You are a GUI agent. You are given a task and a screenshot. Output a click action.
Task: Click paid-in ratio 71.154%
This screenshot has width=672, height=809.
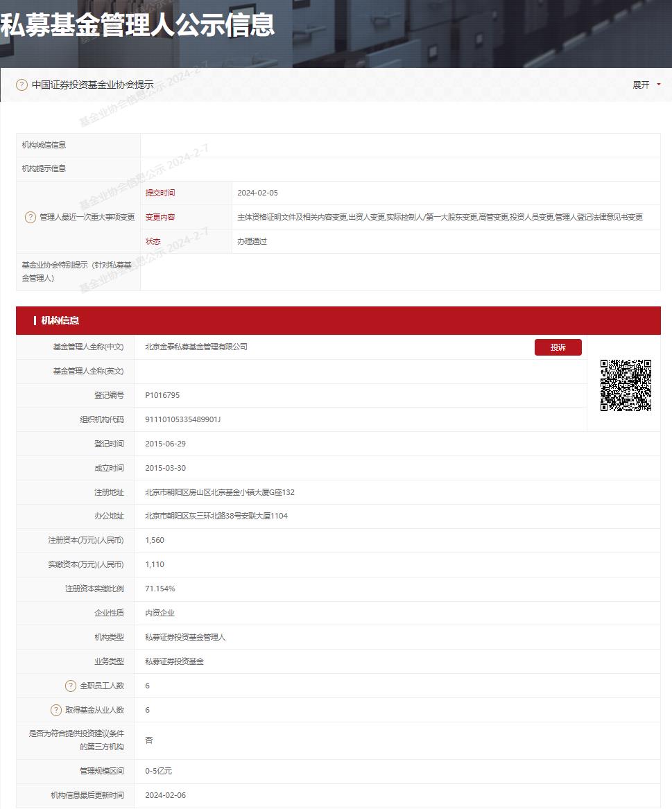160,589
